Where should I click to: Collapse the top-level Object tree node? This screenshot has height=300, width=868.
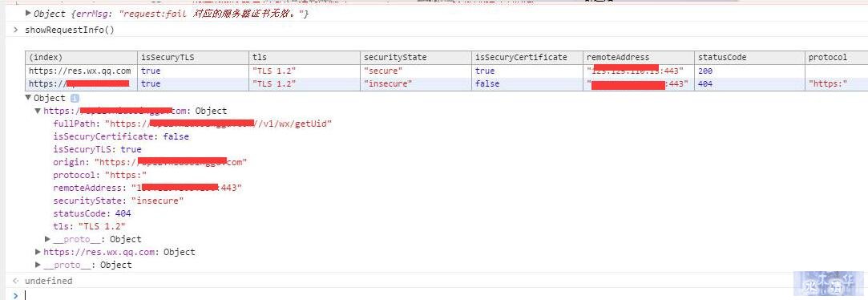pyautogui.click(x=28, y=98)
